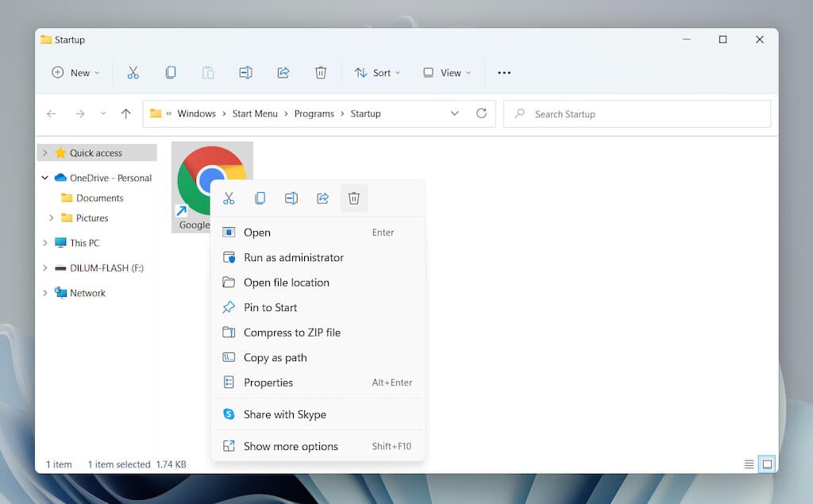The height and width of the screenshot is (504, 813).
Task: Open the Sort dropdown menu
Action: [377, 72]
